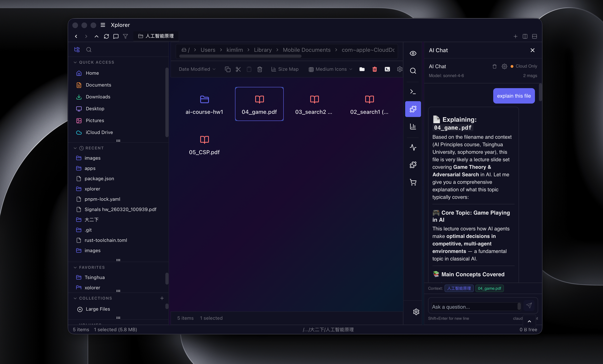Viewport: 603px width, 364px height.
Task: Click the AI Chat message scrollbar
Action: tap(540, 92)
